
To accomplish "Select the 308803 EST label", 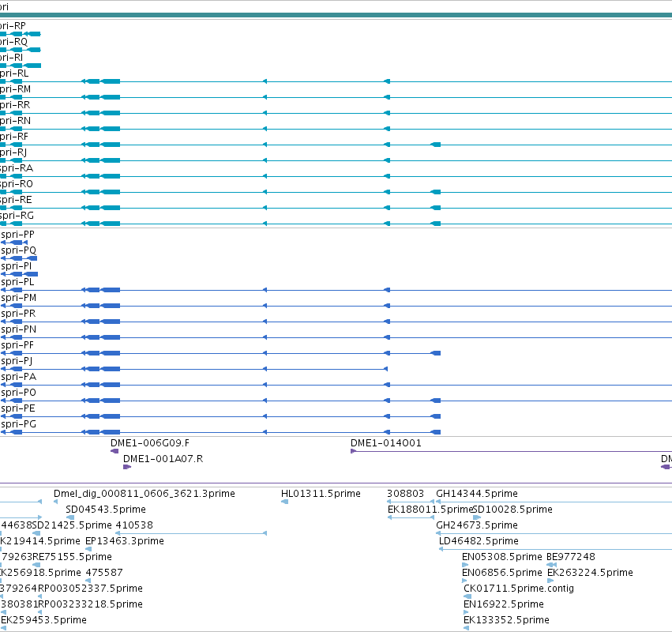I will [x=405, y=494].
